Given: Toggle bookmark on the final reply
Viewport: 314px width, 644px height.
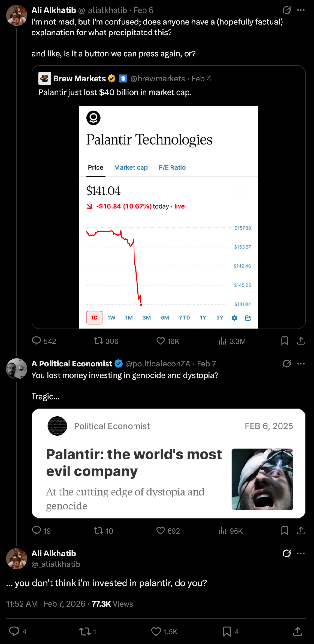Looking at the screenshot, I should tap(227, 631).
